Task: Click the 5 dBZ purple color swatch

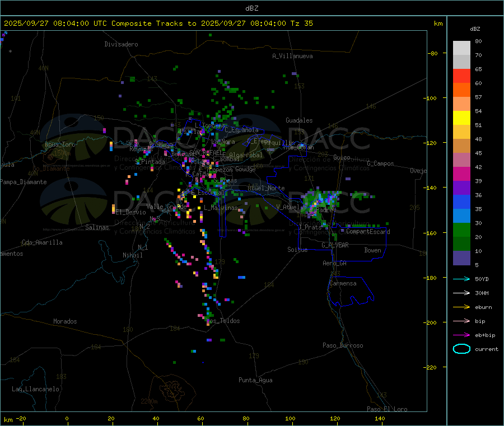Action: (461, 258)
